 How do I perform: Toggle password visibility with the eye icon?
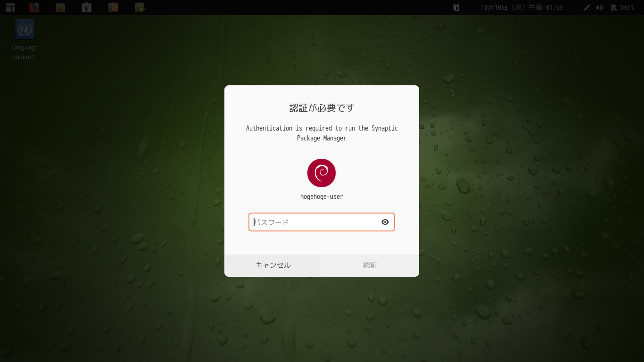[385, 222]
